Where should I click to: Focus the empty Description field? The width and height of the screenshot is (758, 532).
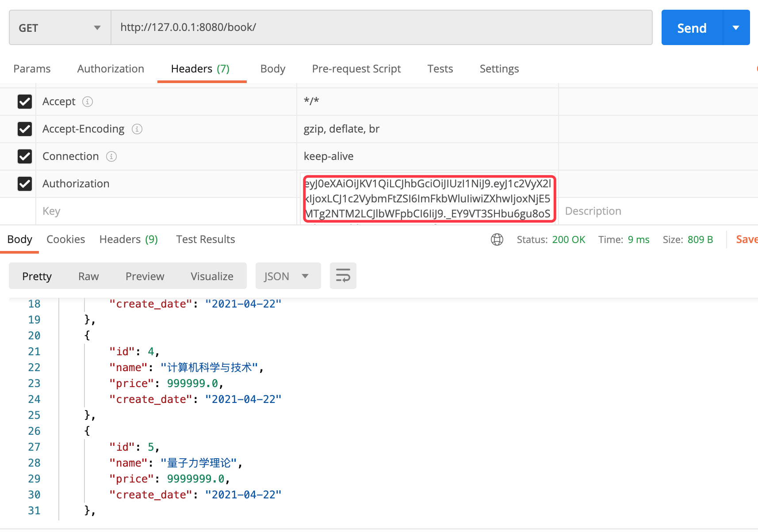658,211
